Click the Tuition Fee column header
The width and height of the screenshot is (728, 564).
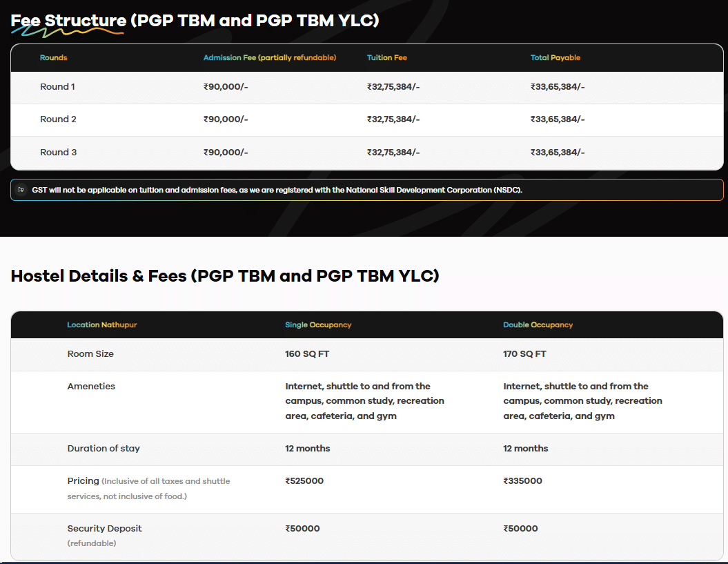pyautogui.click(x=386, y=58)
